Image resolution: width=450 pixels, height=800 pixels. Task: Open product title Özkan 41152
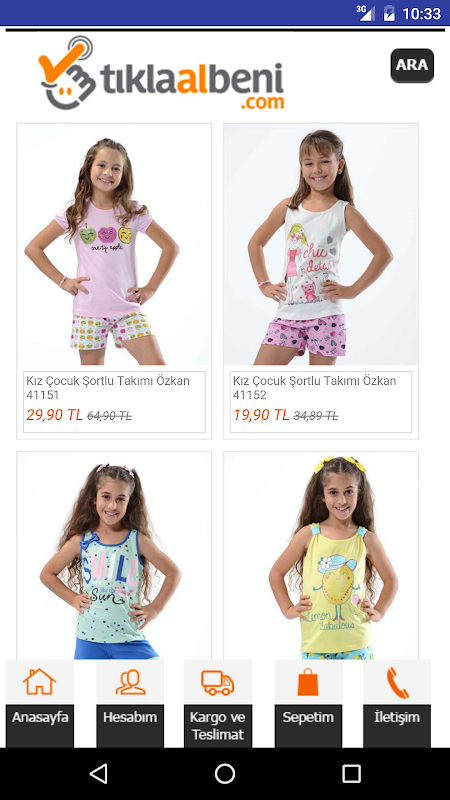coord(314,388)
